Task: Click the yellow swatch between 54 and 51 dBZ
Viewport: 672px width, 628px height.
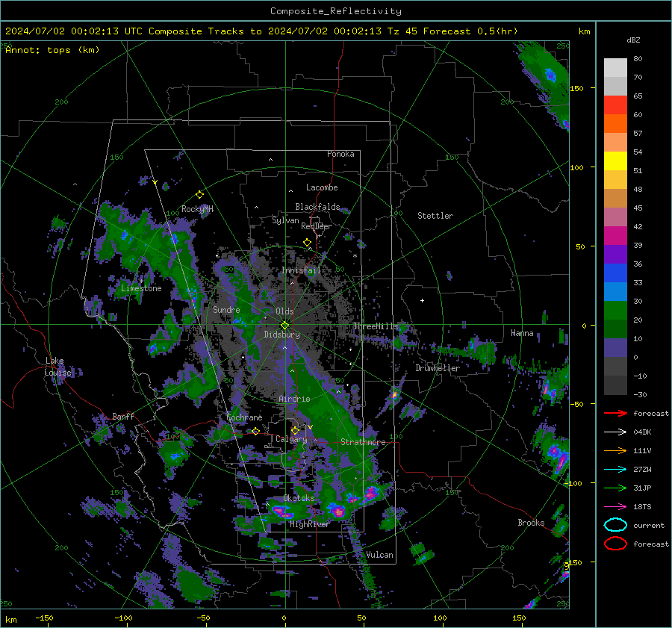Action: tap(615, 161)
